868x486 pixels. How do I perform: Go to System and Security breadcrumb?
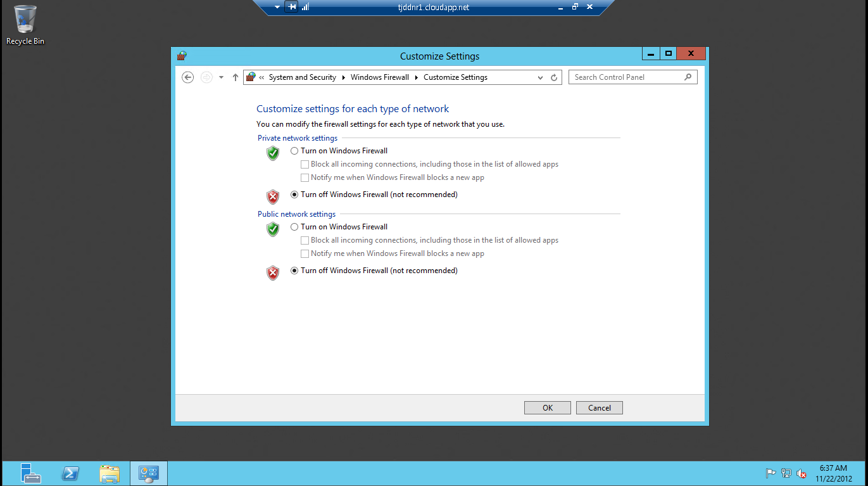coord(303,77)
